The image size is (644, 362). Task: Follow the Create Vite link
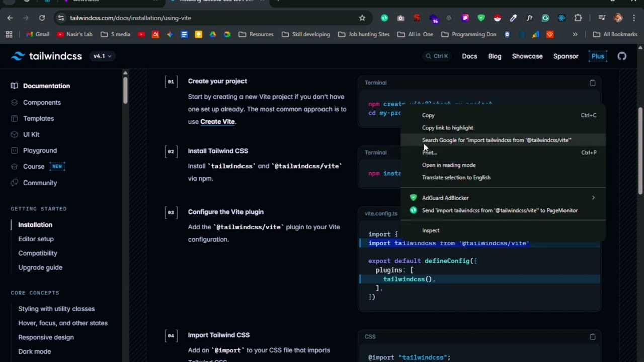(x=217, y=122)
